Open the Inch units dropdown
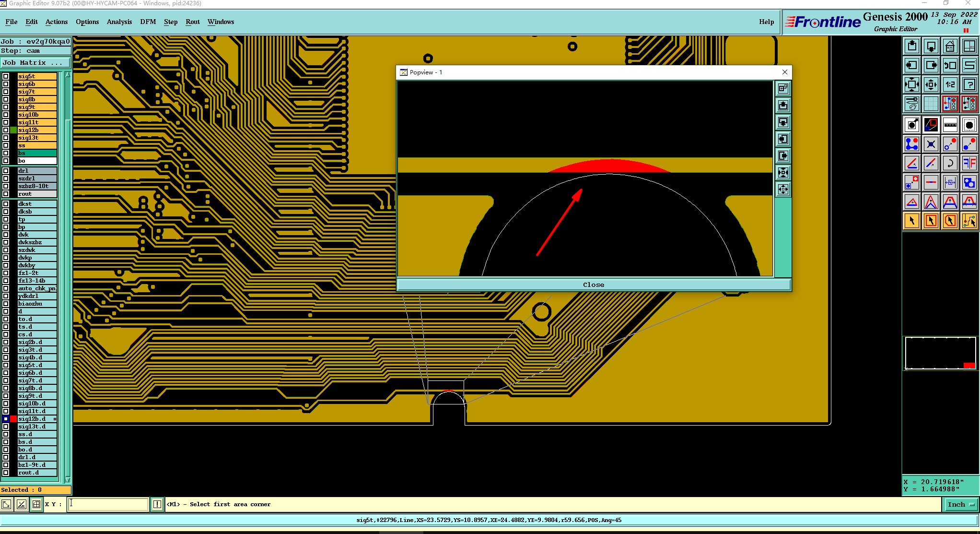This screenshot has height=534, width=980. pos(960,504)
